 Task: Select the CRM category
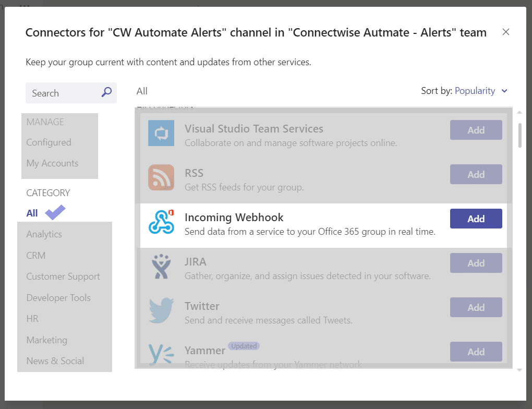pos(35,255)
